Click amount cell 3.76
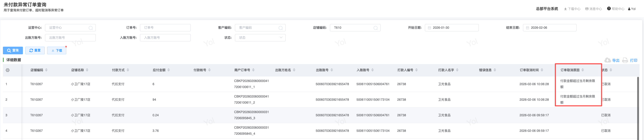Image resolution: width=644 pixels, height=140 pixels. coord(156,131)
